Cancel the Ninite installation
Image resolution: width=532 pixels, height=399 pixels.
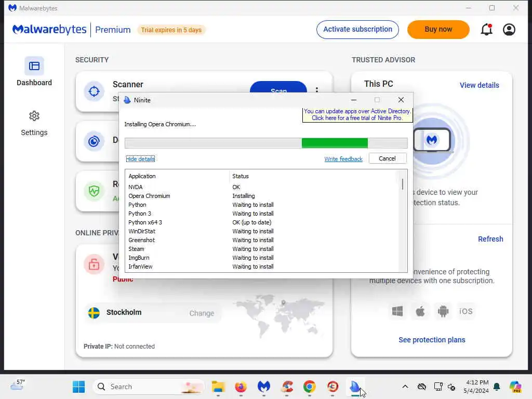point(387,158)
